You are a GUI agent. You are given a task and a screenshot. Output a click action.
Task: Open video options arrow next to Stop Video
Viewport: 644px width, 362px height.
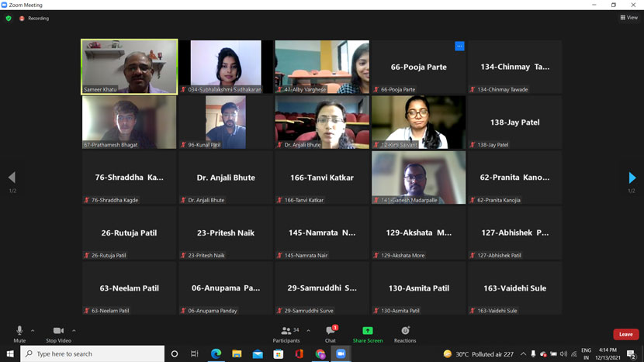[x=74, y=330]
